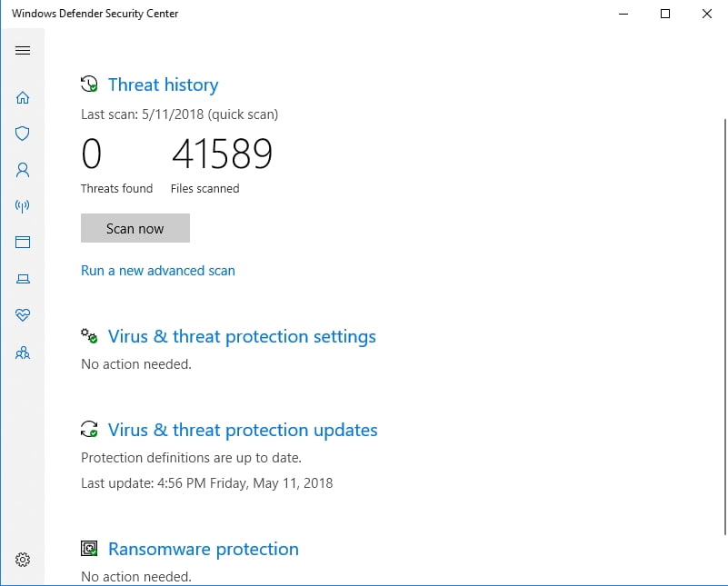
Task: Open Virus & threat protection shield icon
Action: tap(23, 134)
